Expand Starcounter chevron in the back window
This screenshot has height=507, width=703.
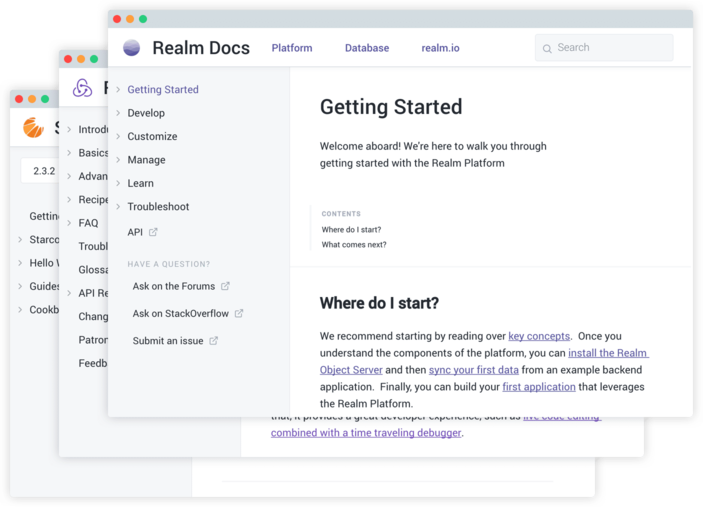20,239
